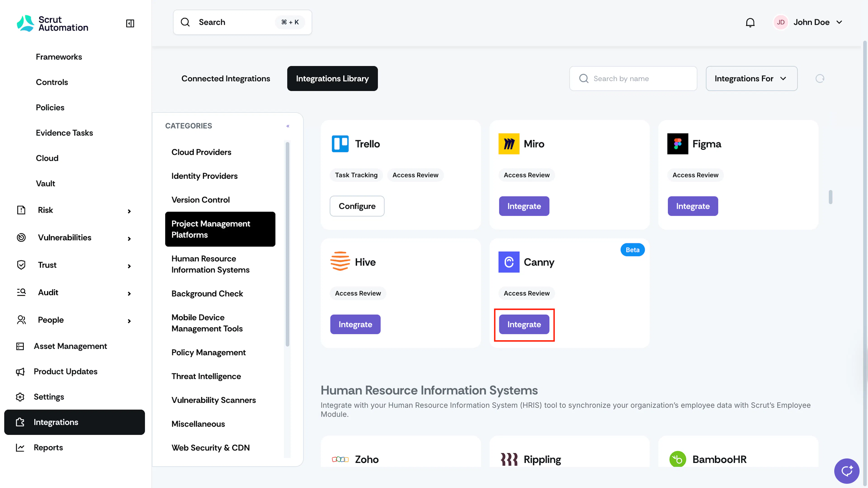The image size is (868, 488).
Task: Focus the Search by name field
Action: pyautogui.click(x=633, y=79)
